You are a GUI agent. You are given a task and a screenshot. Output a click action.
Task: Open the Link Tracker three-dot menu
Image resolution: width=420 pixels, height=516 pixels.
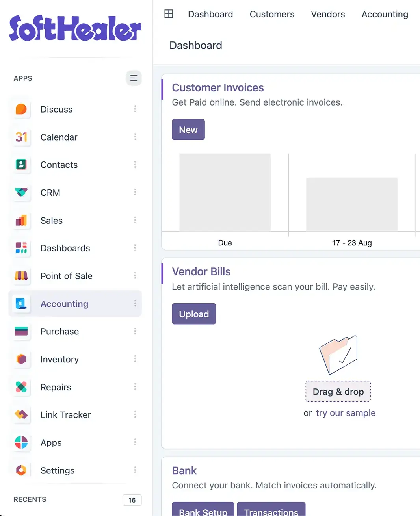[135, 415]
